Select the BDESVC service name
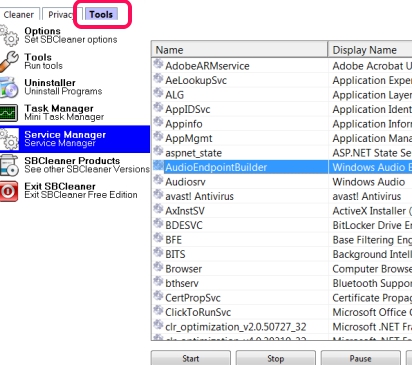The image size is (412, 365). click(x=184, y=225)
